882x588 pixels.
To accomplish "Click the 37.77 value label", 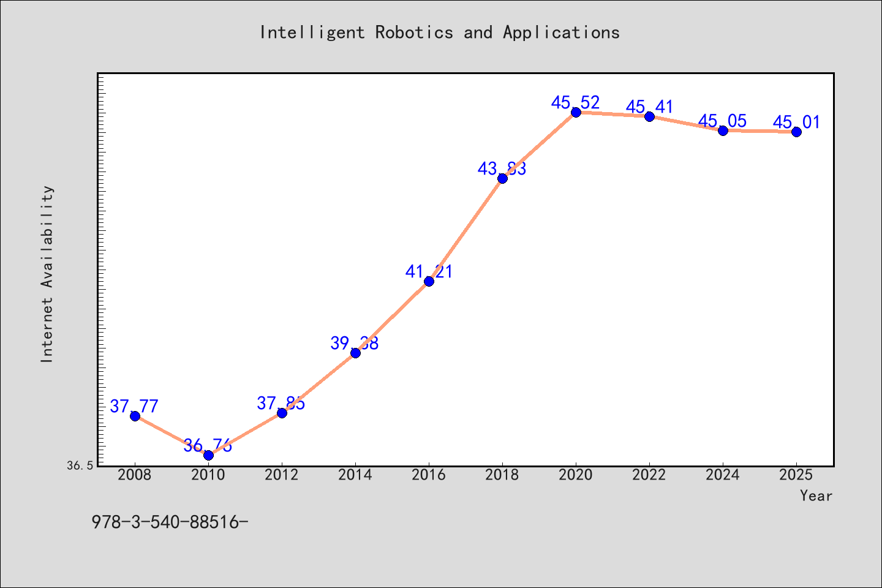I will 134,406.
